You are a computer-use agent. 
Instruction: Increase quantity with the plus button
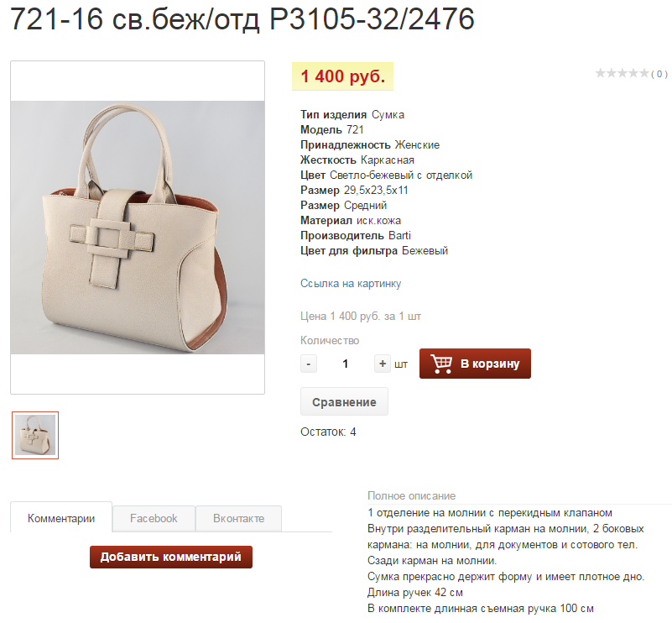coord(383,364)
